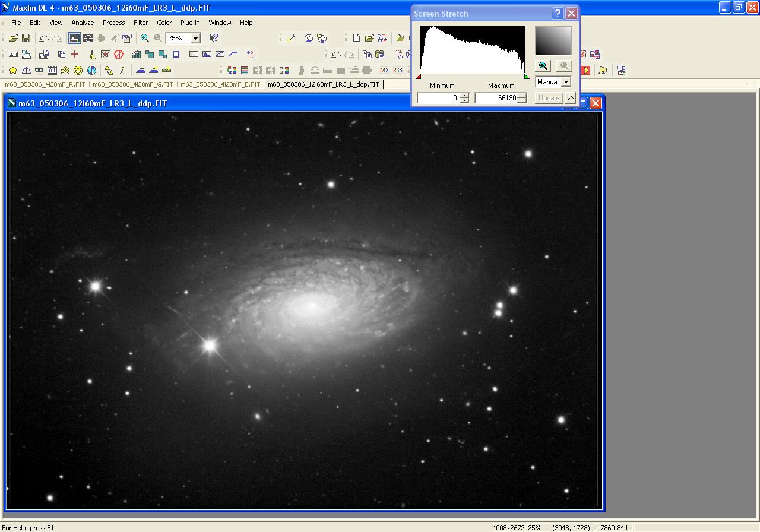Click the zoom in magnifier in the main toolbar
Image resolution: width=760 pixels, height=532 pixels.
(x=145, y=38)
